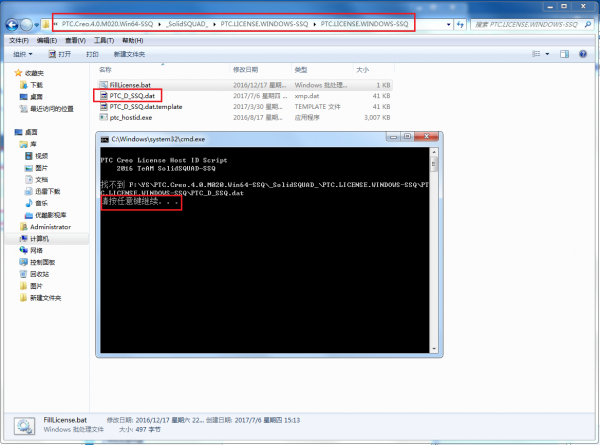Open the address bar history dropdown
The height and width of the screenshot is (445, 600).
(448, 24)
